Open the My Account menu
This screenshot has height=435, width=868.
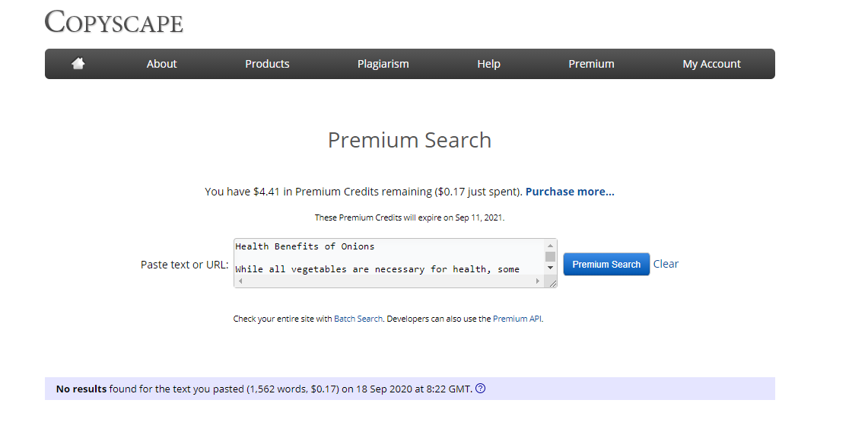coord(711,64)
